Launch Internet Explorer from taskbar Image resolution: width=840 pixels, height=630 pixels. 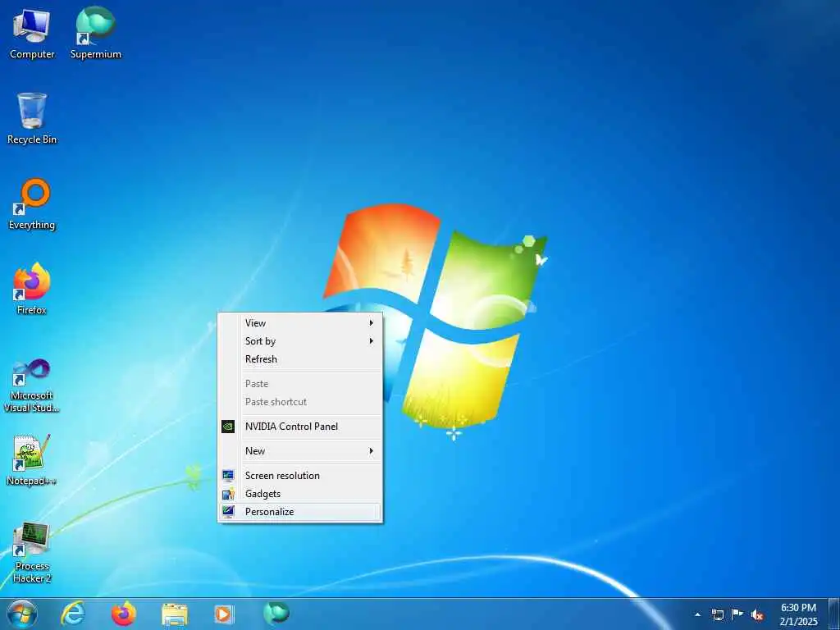pos(73,614)
